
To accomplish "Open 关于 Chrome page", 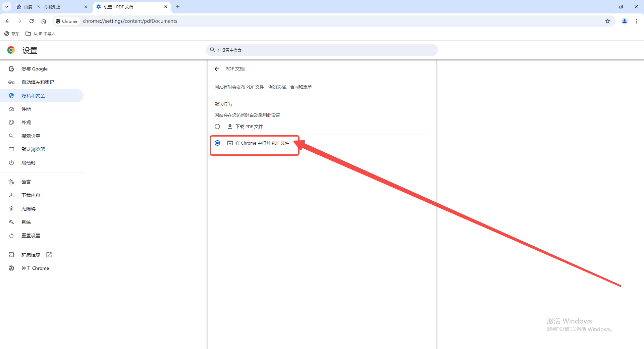I will pos(42,268).
